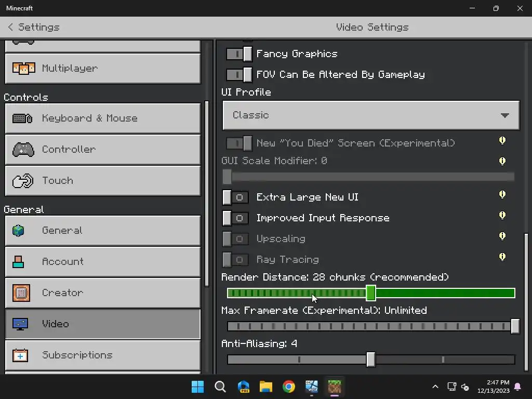Open Google Chrome from taskbar
Image resolution: width=532 pixels, height=399 pixels.
289,387
